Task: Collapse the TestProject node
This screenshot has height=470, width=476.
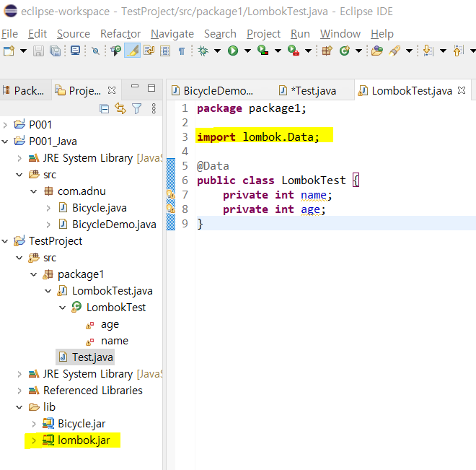Action: click(5, 241)
